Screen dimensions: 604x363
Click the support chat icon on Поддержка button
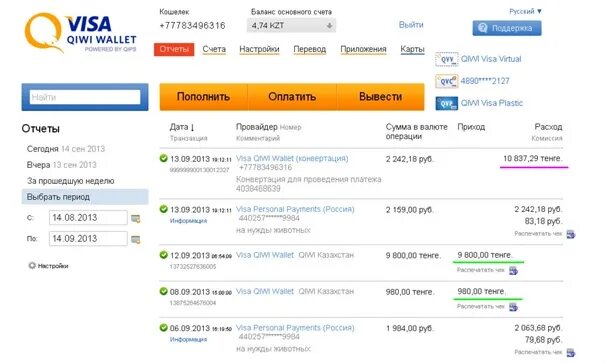[x=483, y=28]
